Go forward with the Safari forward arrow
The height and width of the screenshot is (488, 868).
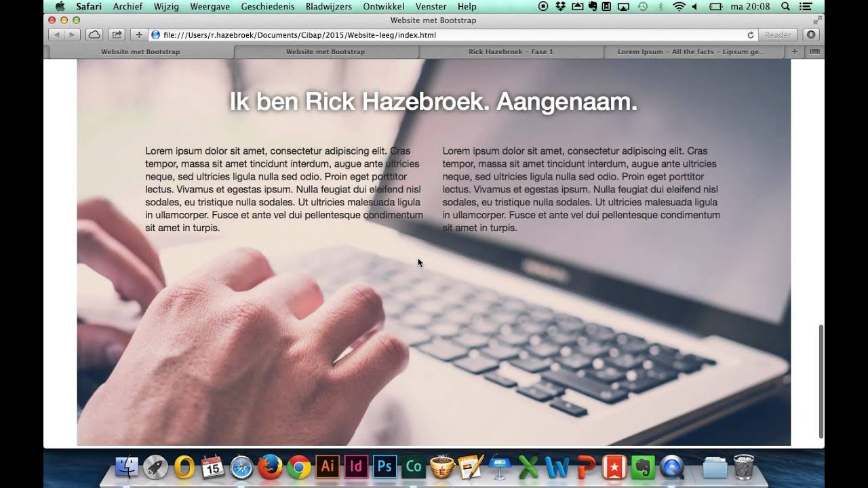(72, 35)
